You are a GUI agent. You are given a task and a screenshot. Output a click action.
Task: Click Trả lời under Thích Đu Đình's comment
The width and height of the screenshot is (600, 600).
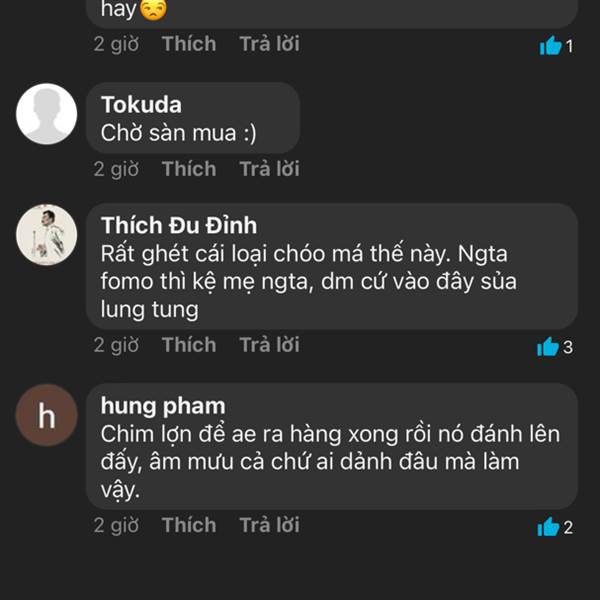269,345
